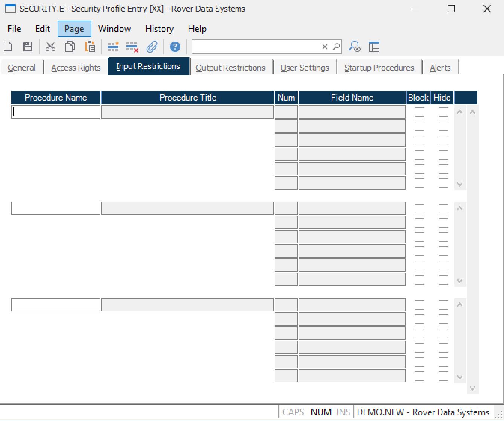Click the Save disk icon
The width and height of the screenshot is (504, 421).
point(27,47)
